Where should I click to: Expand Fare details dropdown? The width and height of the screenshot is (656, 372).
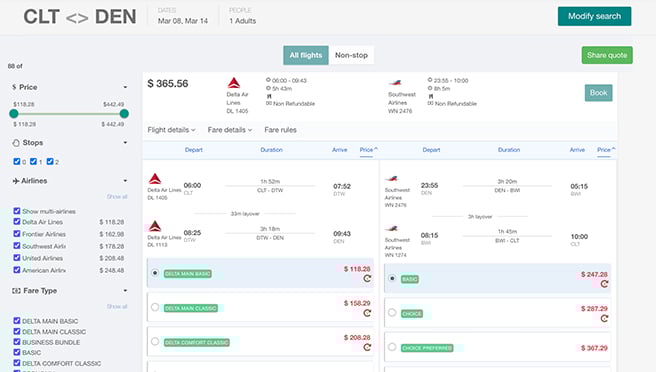[x=230, y=130]
